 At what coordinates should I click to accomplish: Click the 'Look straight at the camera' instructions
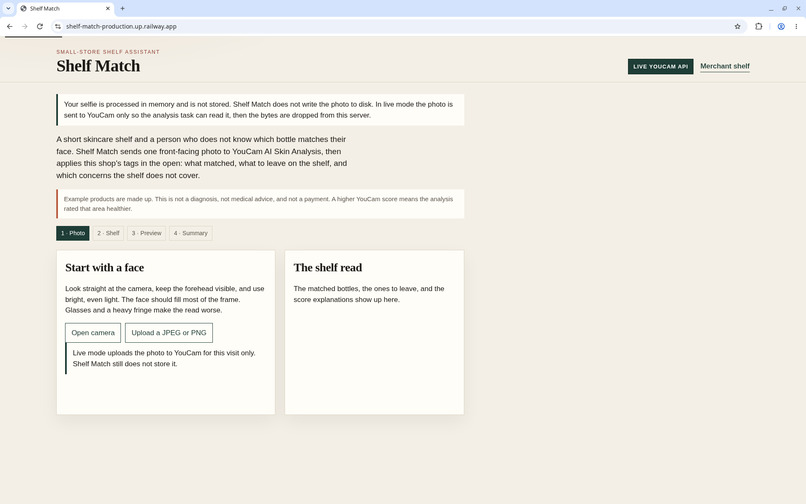pyautogui.click(x=165, y=299)
